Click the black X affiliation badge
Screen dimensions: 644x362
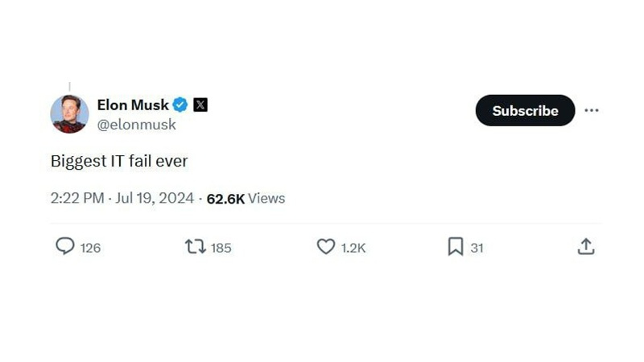(200, 105)
